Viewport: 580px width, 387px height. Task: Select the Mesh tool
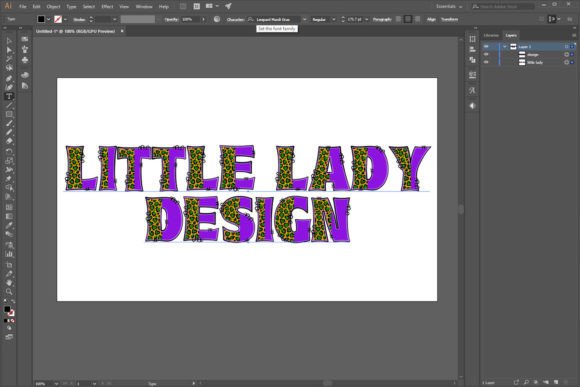[x=9, y=206]
